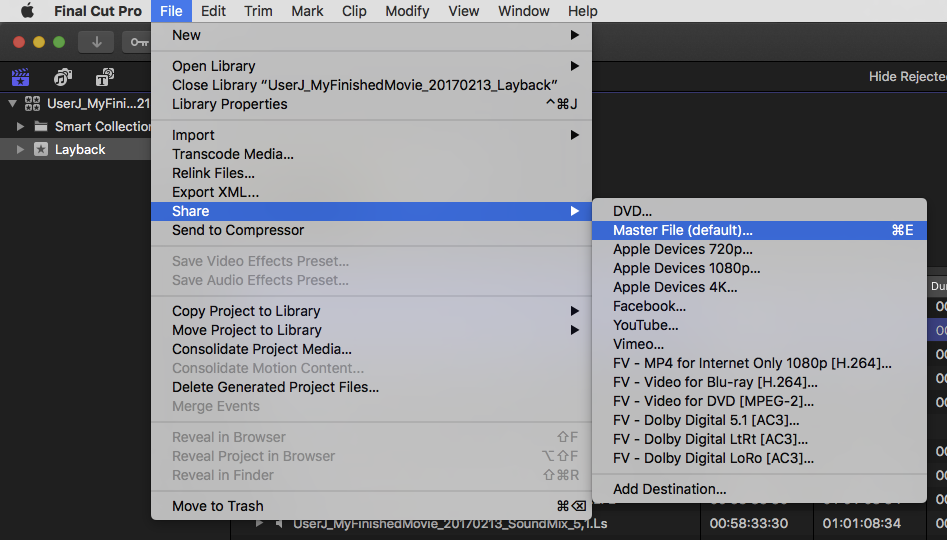Choose Send to Compressor
The height and width of the screenshot is (540, 947).
pos(371,230)
